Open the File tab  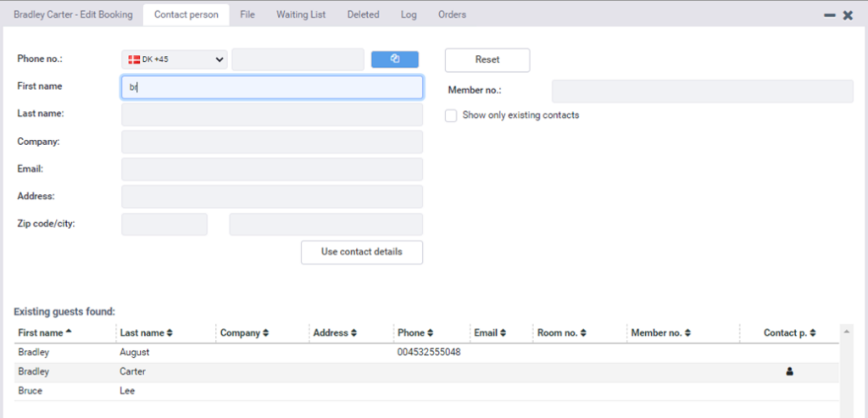(248, 15)
